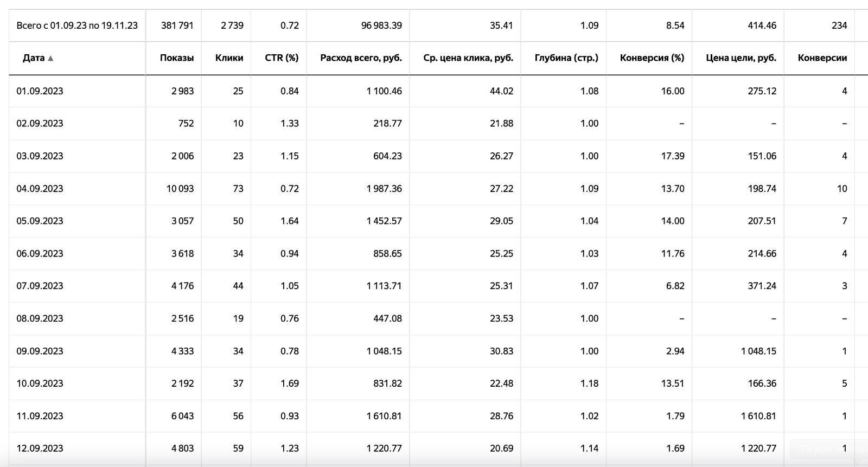Select the 10 093 impressions cell

tap(180, 189)
